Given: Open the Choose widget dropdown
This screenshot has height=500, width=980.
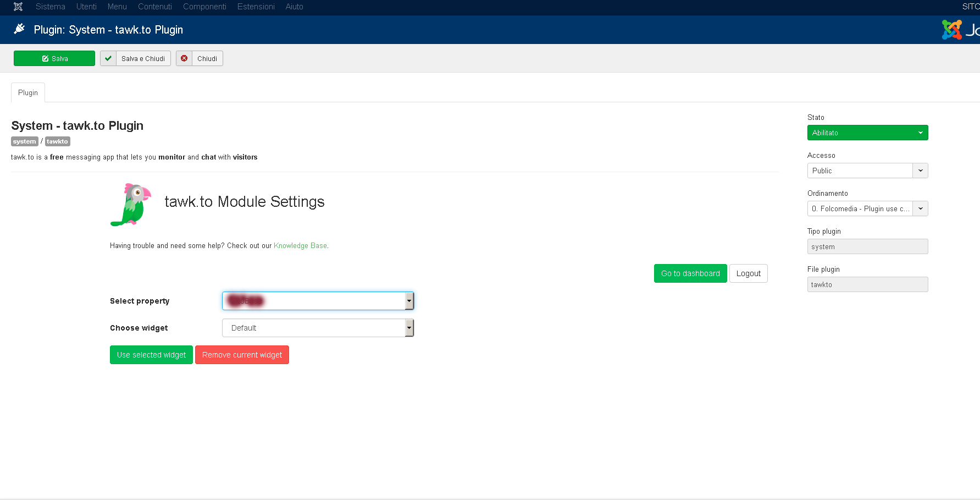Looking at the screenshot, I should [318, 328].
